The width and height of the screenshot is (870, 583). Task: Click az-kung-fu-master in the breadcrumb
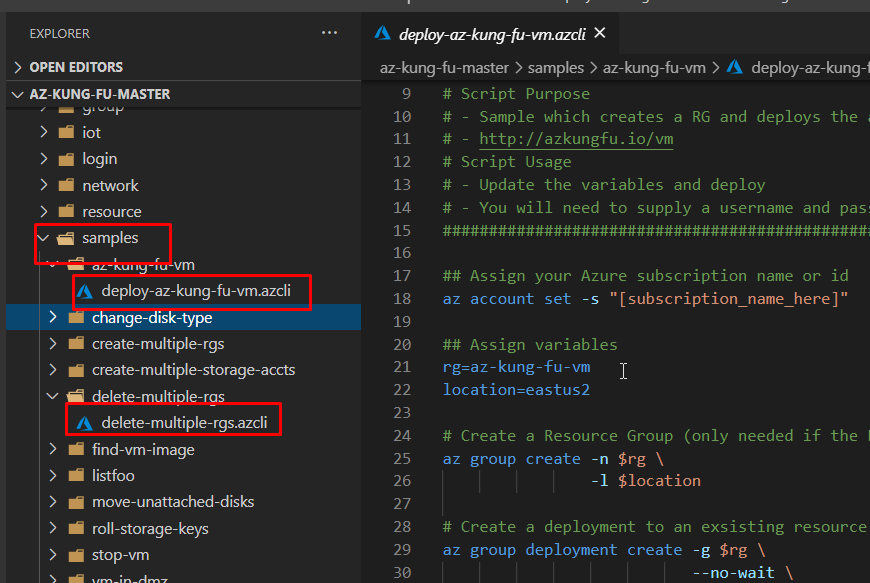tap(444, 67)
